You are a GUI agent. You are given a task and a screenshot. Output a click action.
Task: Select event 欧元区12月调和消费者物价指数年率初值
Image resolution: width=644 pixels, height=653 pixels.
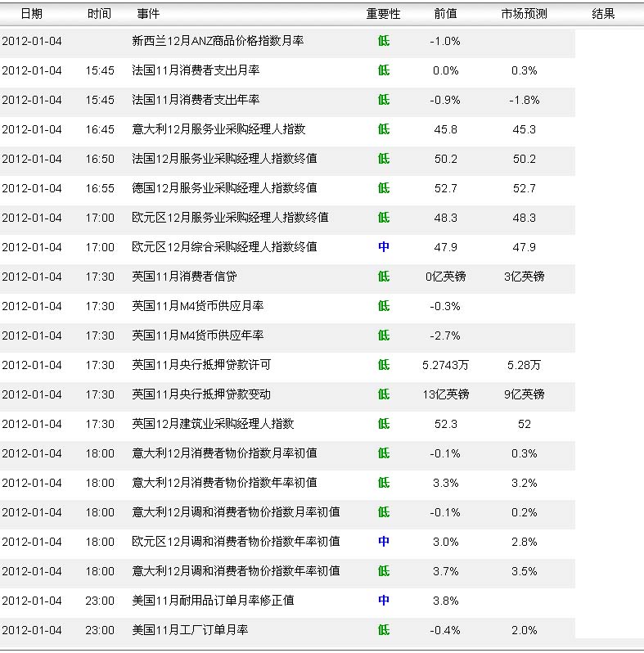tap(236, 542)
